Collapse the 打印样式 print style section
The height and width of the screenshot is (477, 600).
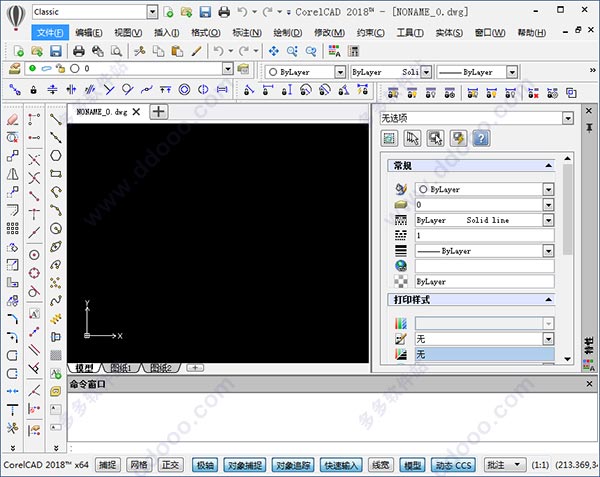pyautogui.click(x=548, y=300)
